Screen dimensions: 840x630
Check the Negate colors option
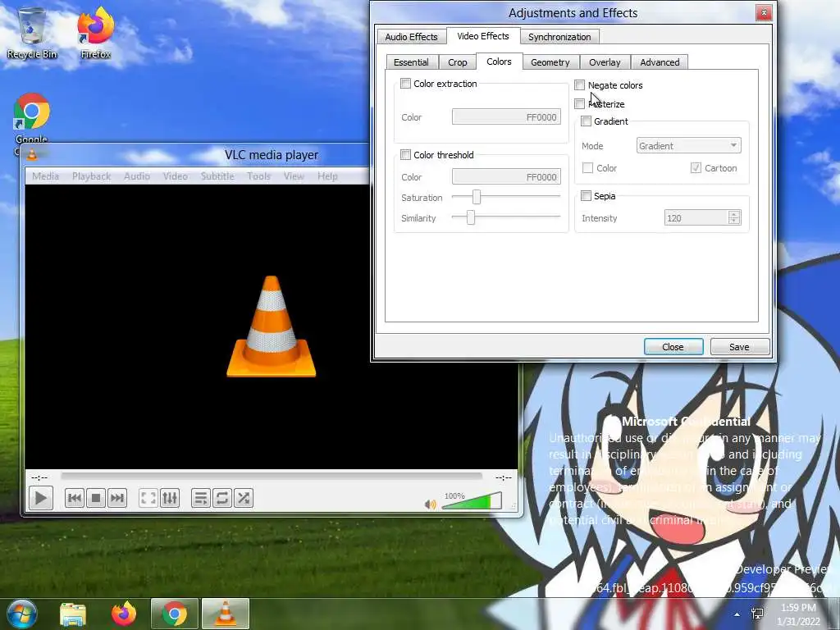pos(579,85)
